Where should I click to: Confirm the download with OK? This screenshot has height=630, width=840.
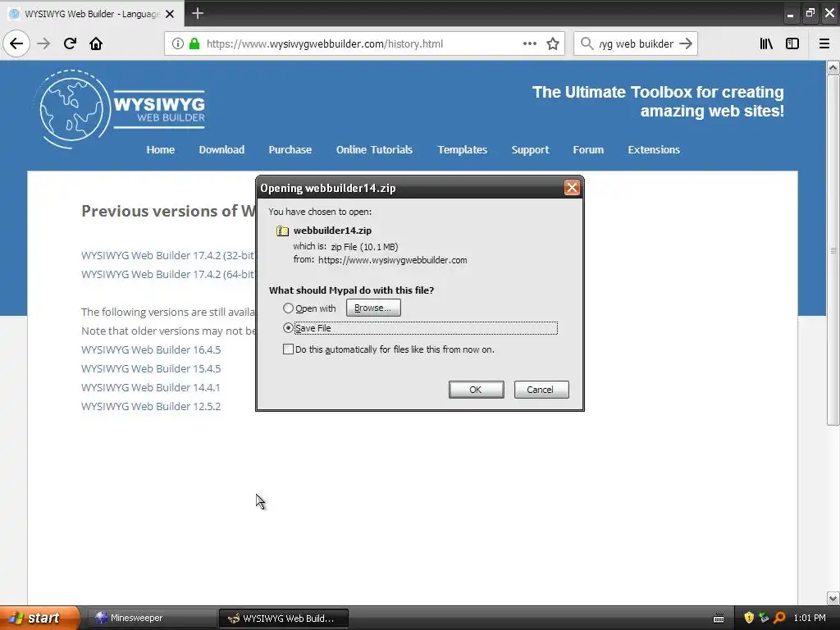pyautogui.click(x=477, y=390)
